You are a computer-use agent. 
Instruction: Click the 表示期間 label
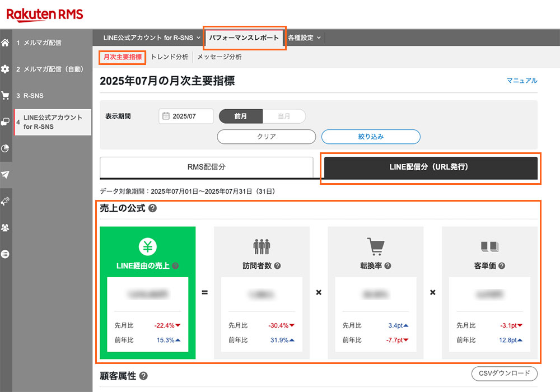[x=118, y=116]
